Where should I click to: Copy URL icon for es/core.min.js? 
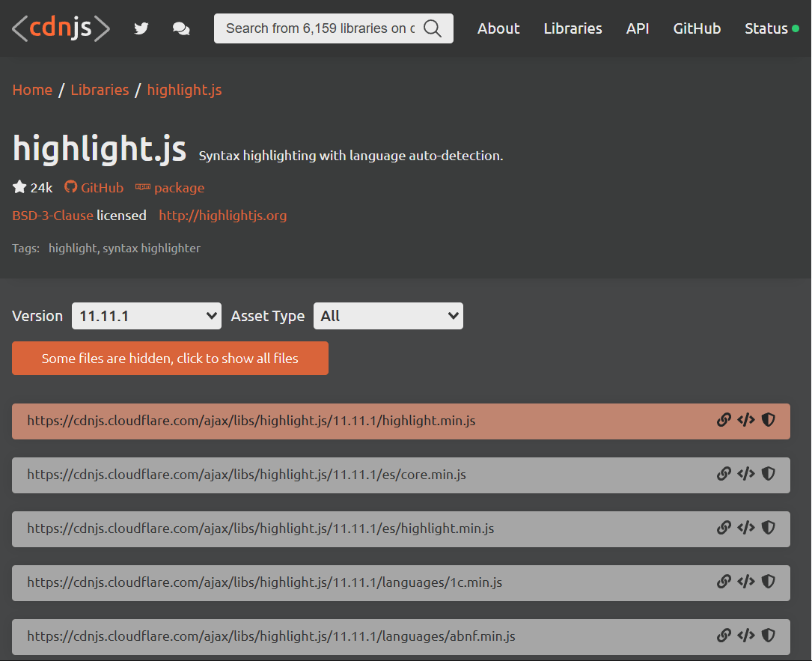point(724,474)
